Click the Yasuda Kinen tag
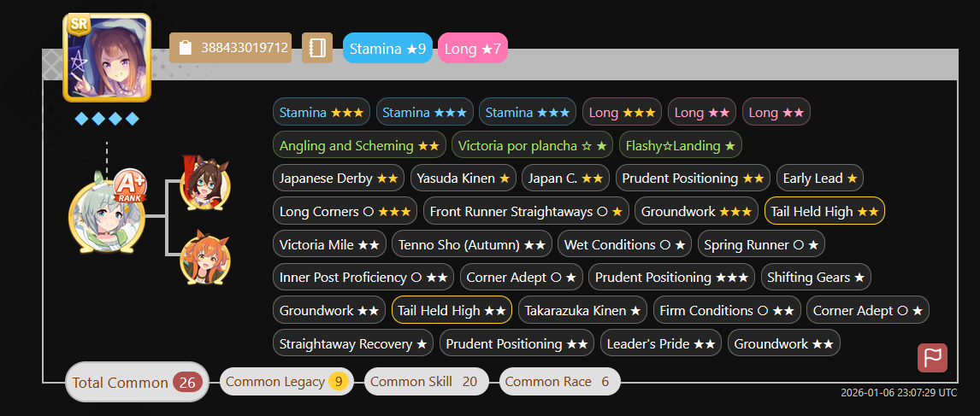The height and width of the screenshot is (416, 980). pos(463,178)
